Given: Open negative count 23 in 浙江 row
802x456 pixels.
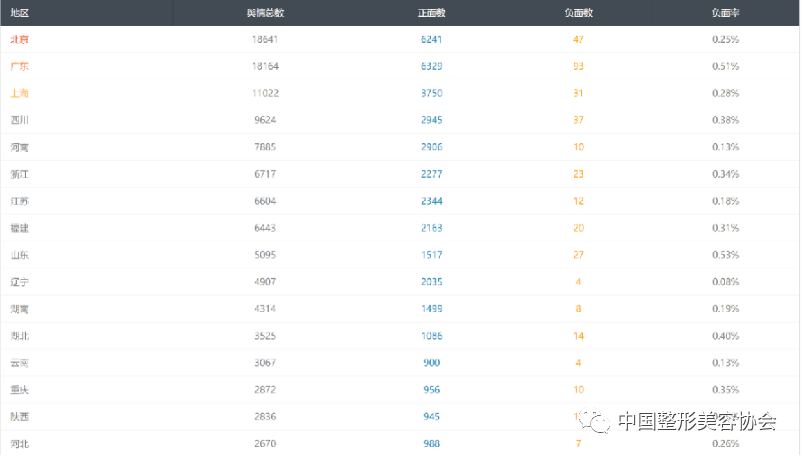Looking at the screenshot, I should pos(578,174).
